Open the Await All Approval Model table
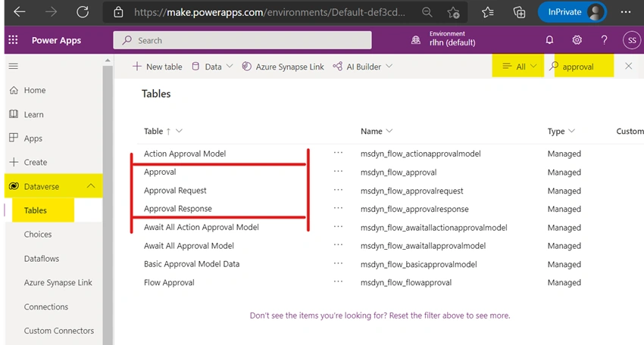The width and height of the screenshot is (644, 345). [189, 246]
